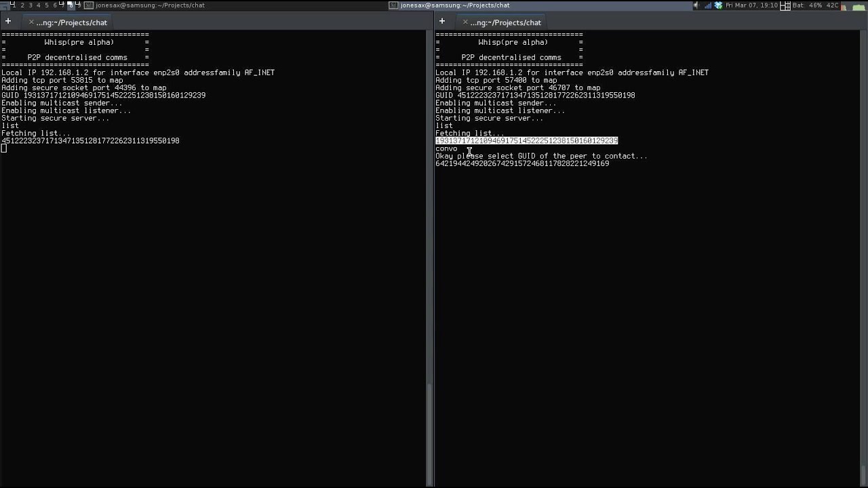The width and height of the screenshot is (868, 488).
Task: Click 'Local IP 192.168.1.2' line in left terminal
Action: [x=138, y=73]
